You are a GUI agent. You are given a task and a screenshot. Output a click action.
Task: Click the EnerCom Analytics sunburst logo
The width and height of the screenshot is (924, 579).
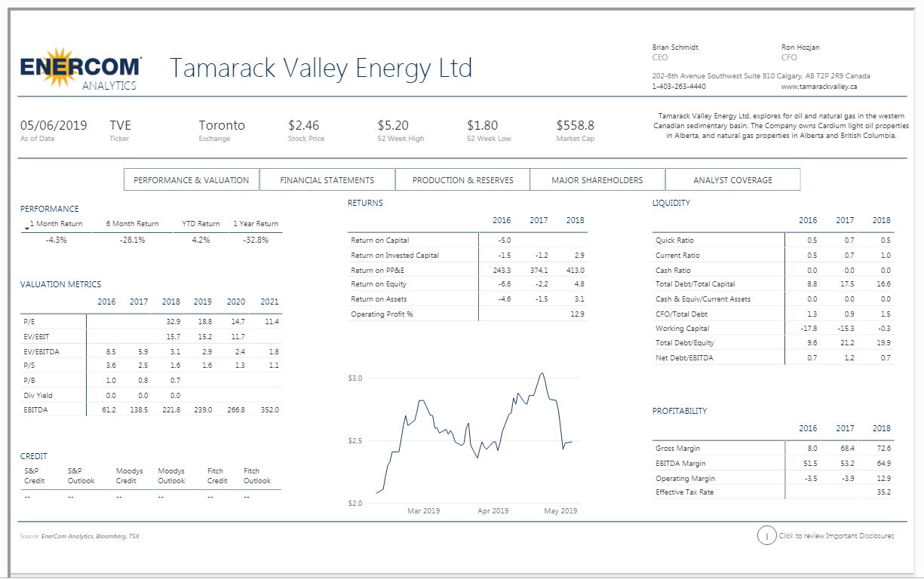81,69
